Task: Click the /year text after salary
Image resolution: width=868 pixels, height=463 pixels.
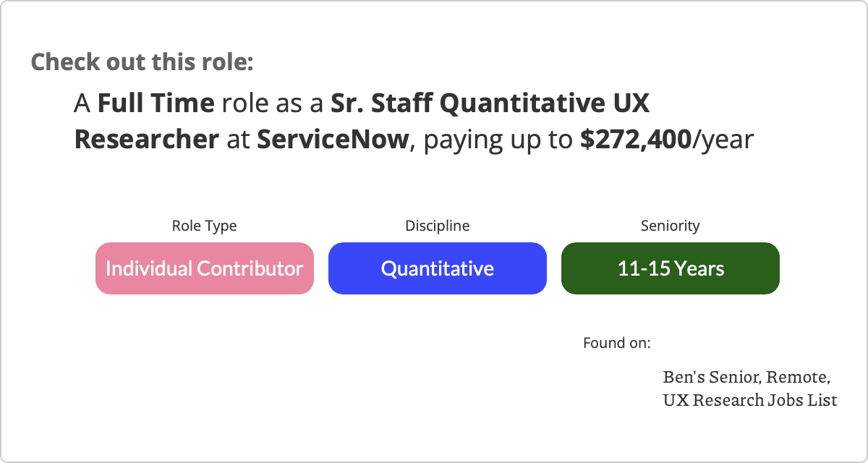Action: 723,140
